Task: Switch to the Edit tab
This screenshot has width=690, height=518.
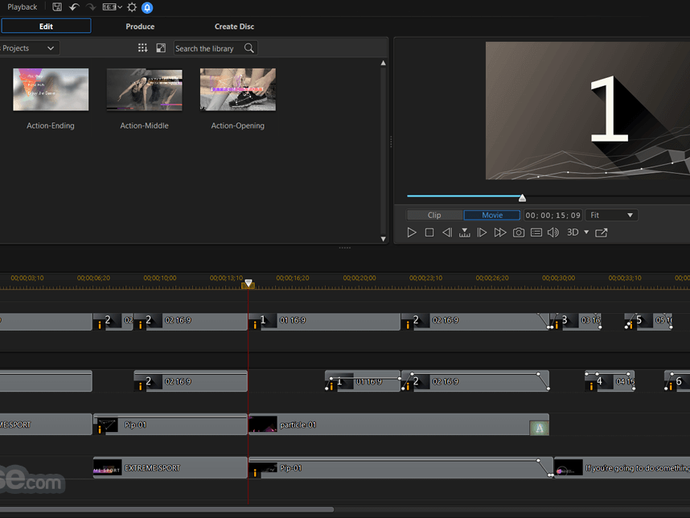Action: click(46, 26)
